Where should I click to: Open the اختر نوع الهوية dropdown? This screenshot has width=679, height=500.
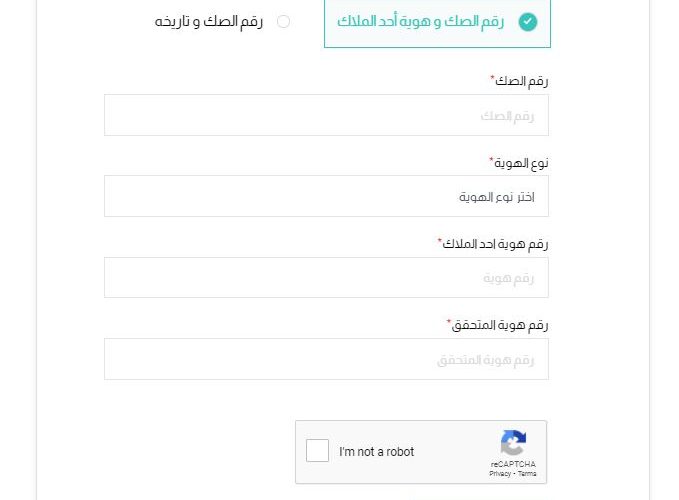[x=326, y=196]
